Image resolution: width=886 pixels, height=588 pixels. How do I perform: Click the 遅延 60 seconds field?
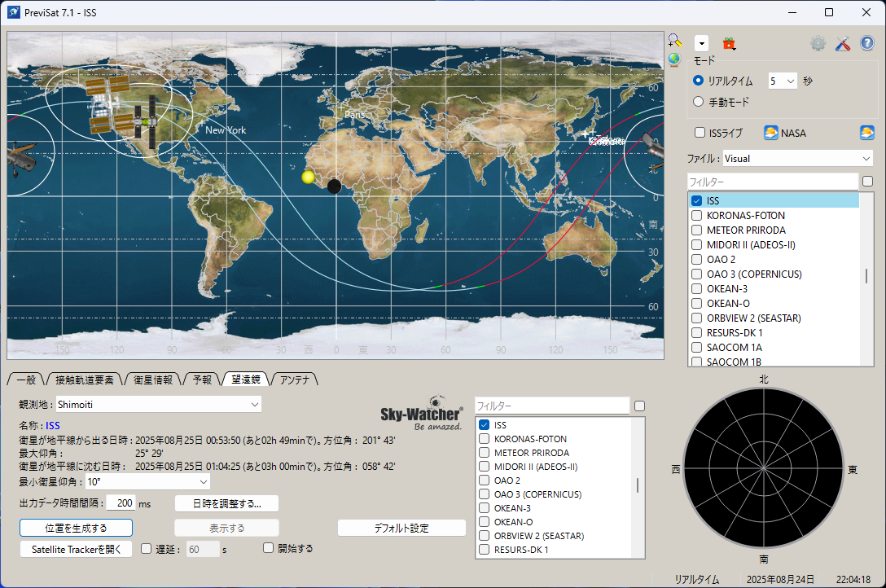click(203, 549)
